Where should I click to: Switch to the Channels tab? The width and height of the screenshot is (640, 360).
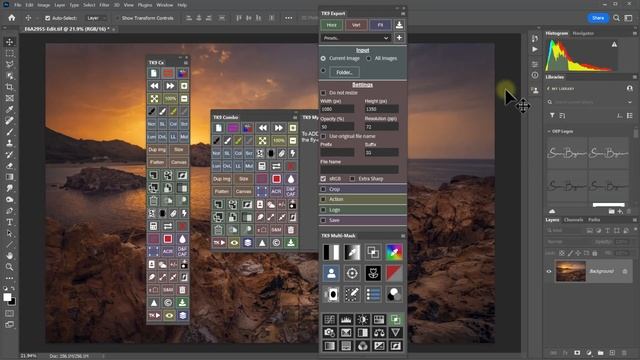[573, 220]
